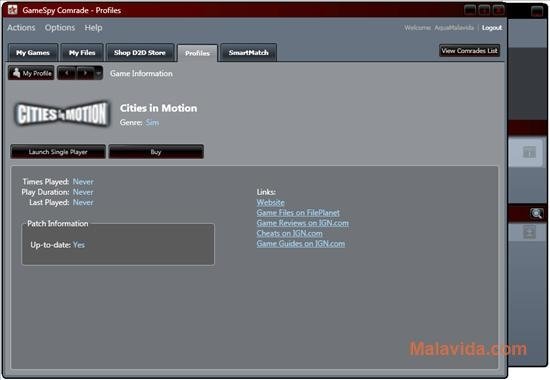Screen dimensions: 550x380
Task: Open My Profile button
Action: click(32, 73)
